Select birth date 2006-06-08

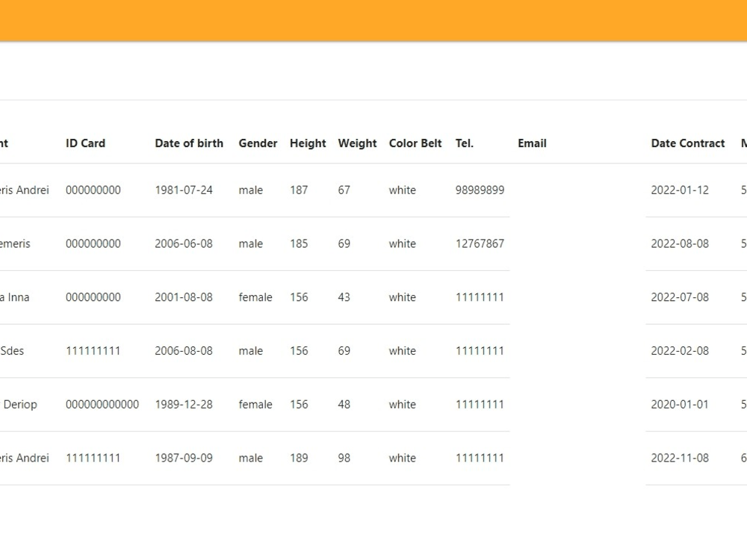point(184,244)
